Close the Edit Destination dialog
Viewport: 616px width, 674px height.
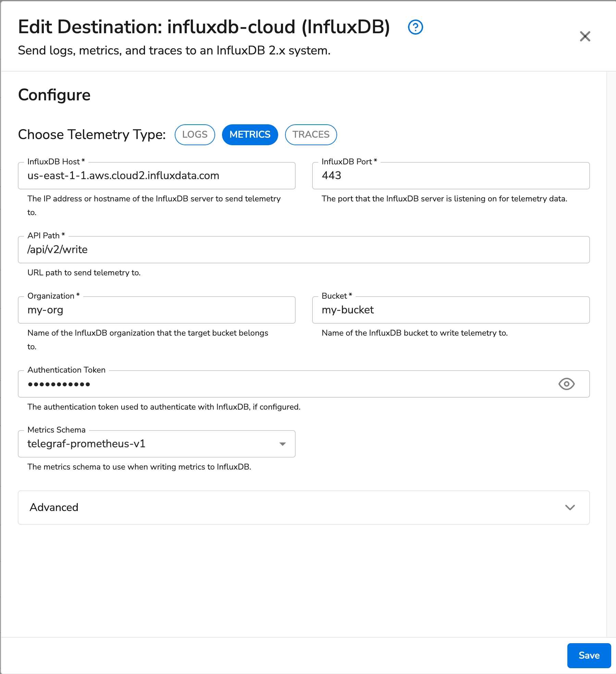[x=585, y=37]
